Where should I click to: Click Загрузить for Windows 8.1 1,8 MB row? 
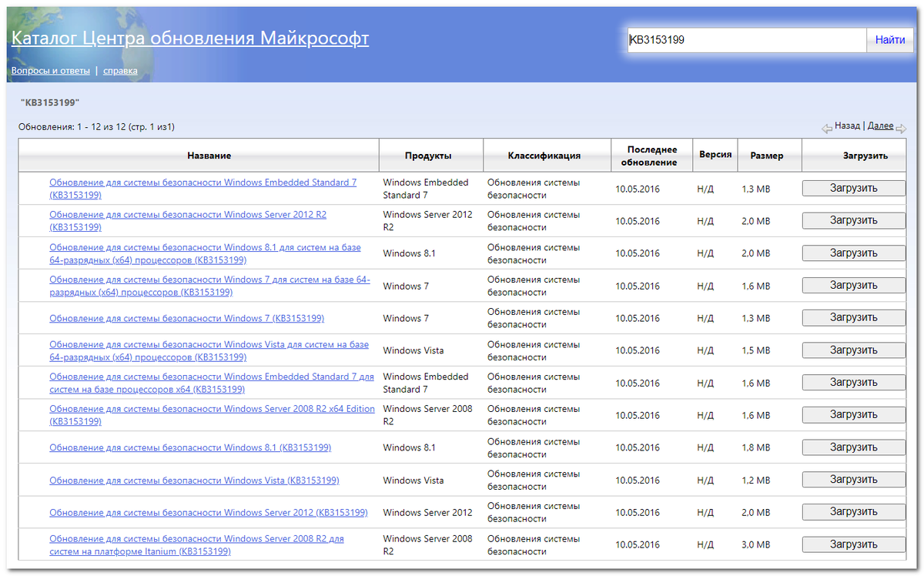[x=853, y=447]
